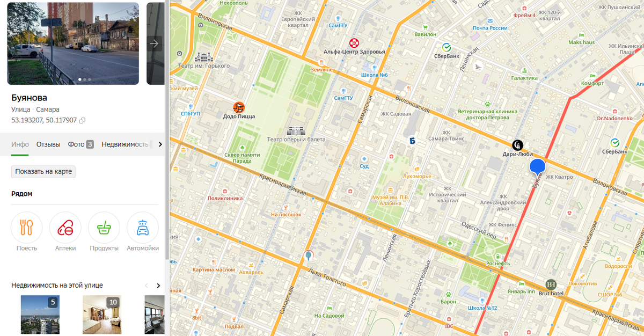Click the СПбГУП map label

190,113
